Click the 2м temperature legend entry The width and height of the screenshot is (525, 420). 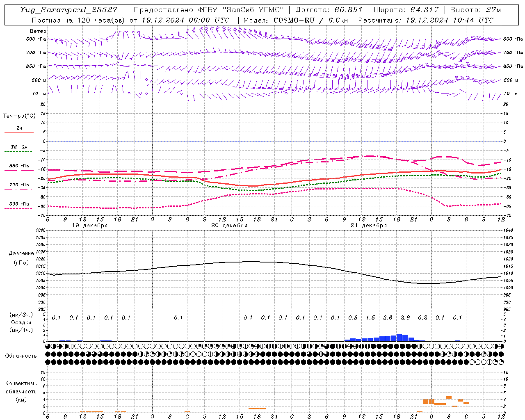click(x=19, y=128)
